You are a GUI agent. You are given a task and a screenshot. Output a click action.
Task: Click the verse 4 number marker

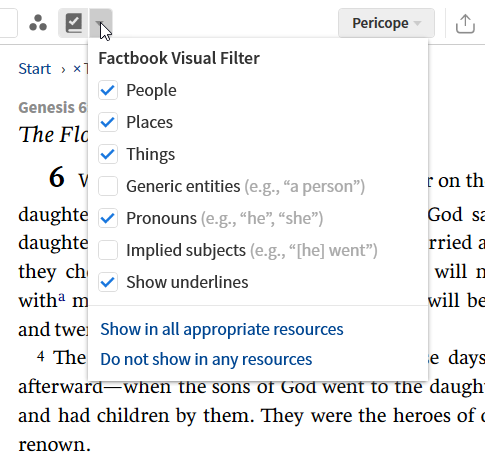pos(41,356)
